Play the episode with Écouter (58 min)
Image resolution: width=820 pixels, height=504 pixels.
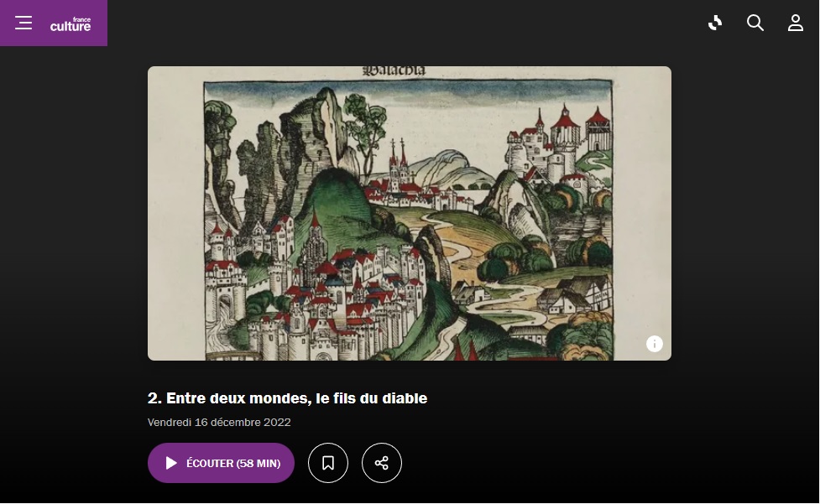point(222,463)
